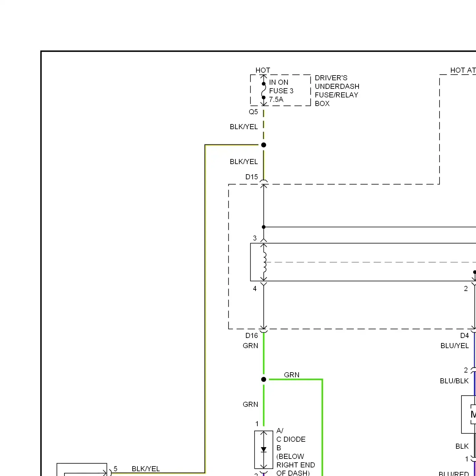Click the A/C diode symbol
Screen dimensions: 476x476
264,450
